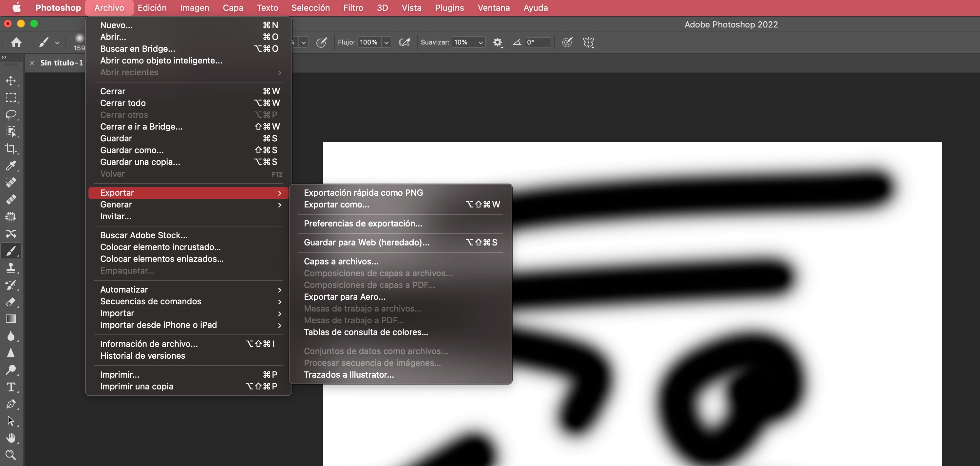
Task: Select the Eraser tool
Action: click(11, 302)
